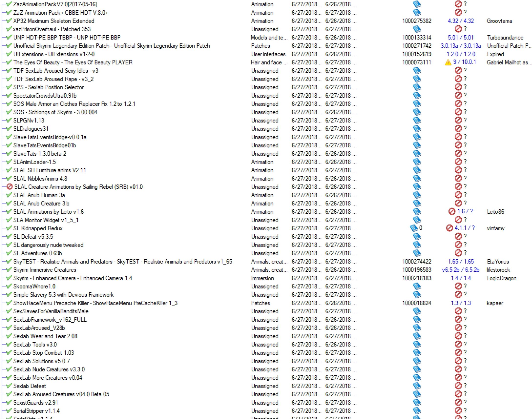Uncheck the UNP HDT-PE BBP TBBP mod
532x419 pixels.
tap(9, 37)
